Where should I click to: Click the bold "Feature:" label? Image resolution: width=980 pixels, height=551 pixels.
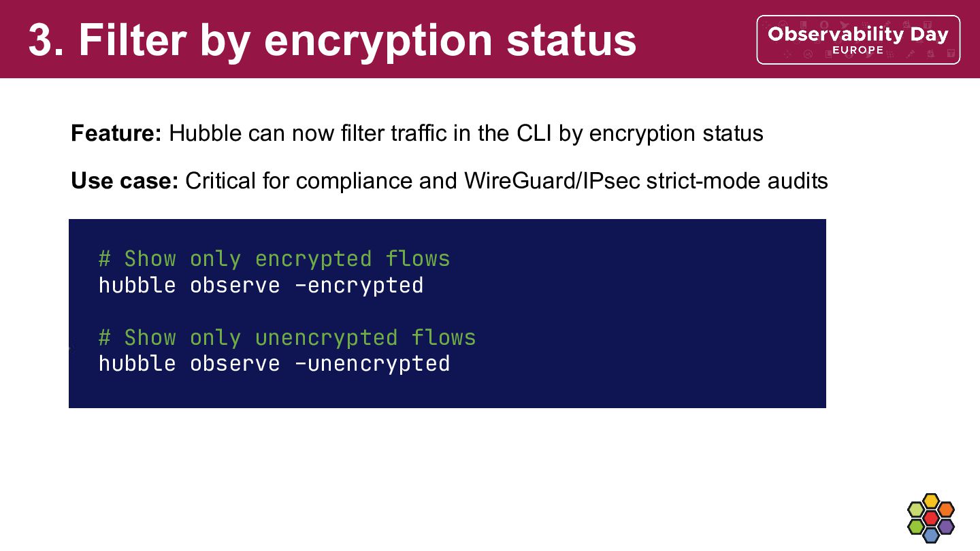116,133
